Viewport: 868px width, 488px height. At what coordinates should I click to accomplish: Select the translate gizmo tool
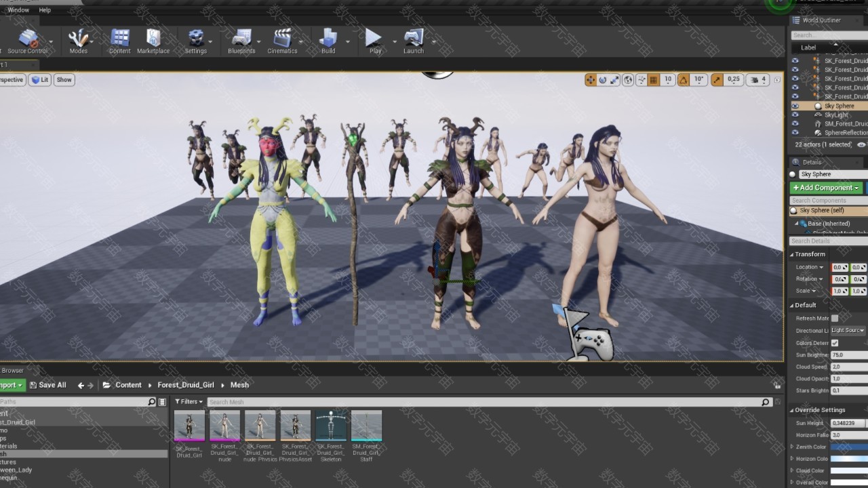pos(591,80)
